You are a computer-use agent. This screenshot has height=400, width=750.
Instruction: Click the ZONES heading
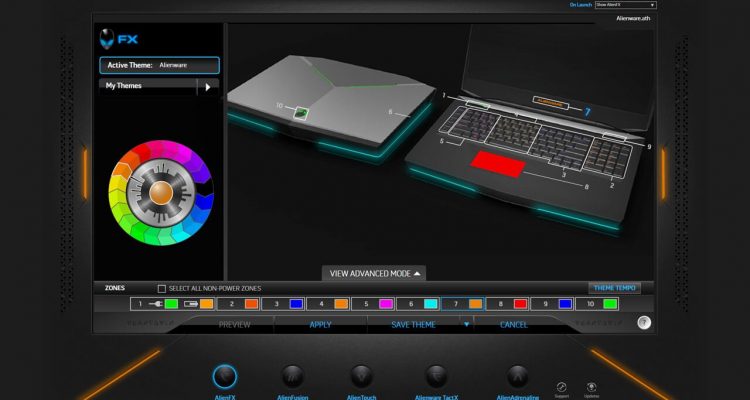tap(115, 288)
